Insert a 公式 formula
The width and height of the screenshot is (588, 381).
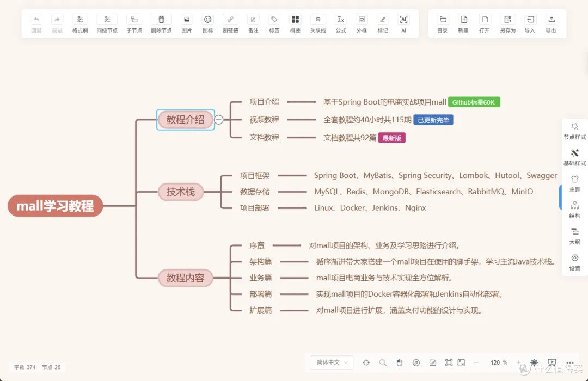point(340,20)
